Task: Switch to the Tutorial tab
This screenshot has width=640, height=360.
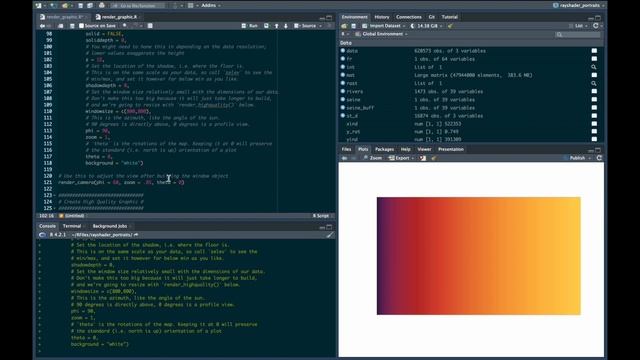Action: pyautogui.click(x=450, y=17)
